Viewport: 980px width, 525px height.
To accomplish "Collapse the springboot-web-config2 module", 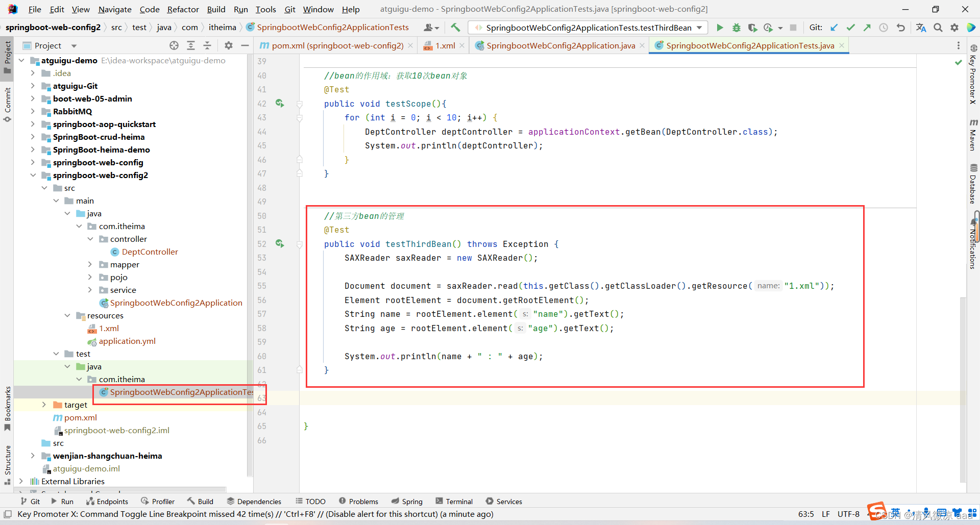I will coord(33,175).
